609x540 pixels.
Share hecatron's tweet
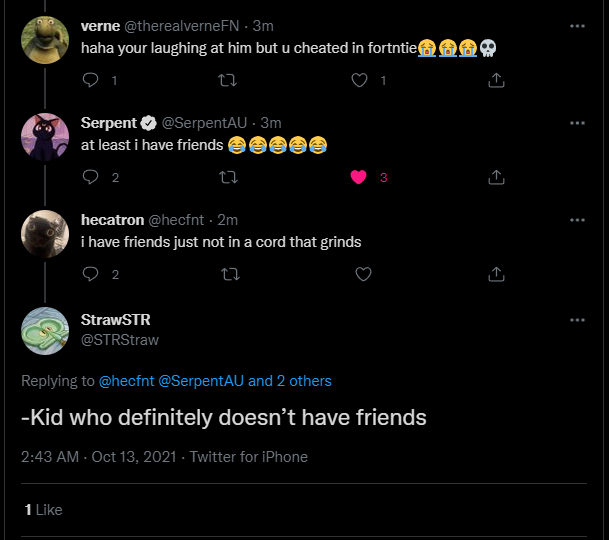[x=495, y=274]
